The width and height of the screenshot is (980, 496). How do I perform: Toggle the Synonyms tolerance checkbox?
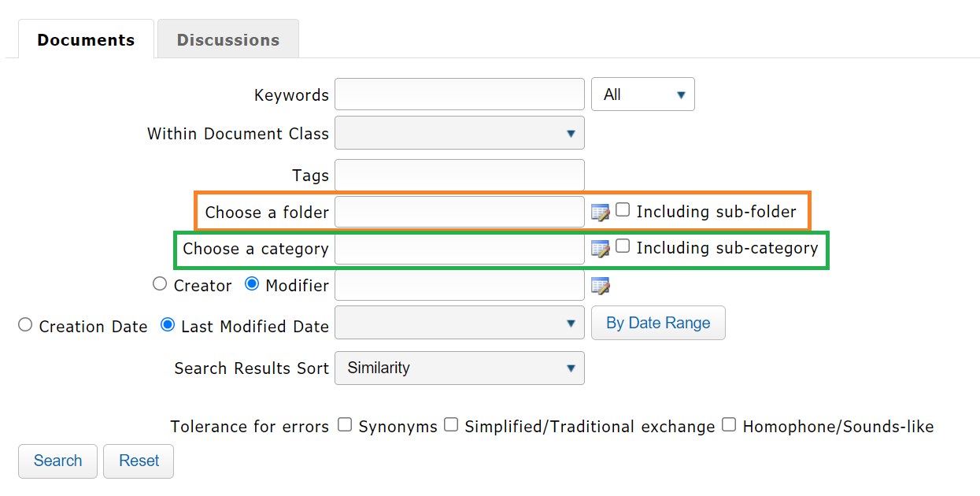[x=345, y=425]
